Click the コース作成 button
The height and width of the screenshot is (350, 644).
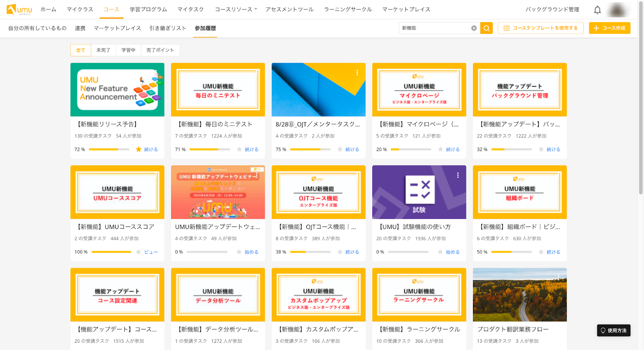[609, 28]
